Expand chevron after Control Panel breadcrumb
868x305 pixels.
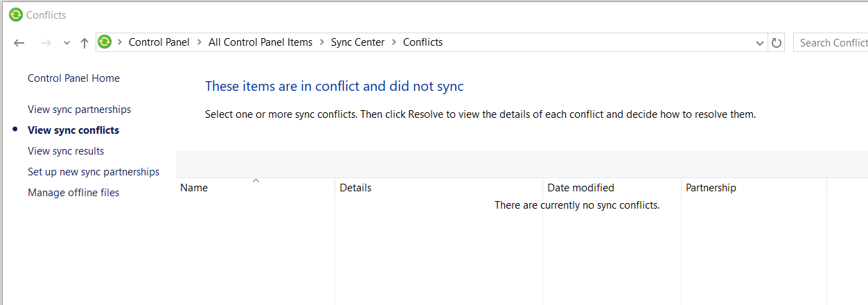200,42
